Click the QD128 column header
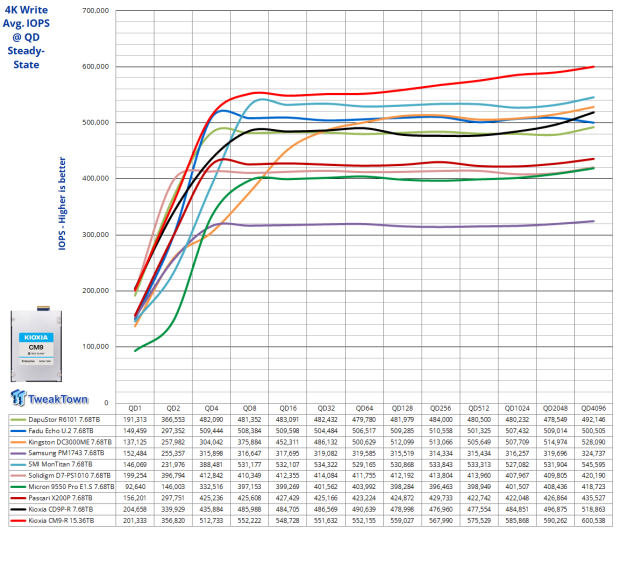 [x=403, y=409]
